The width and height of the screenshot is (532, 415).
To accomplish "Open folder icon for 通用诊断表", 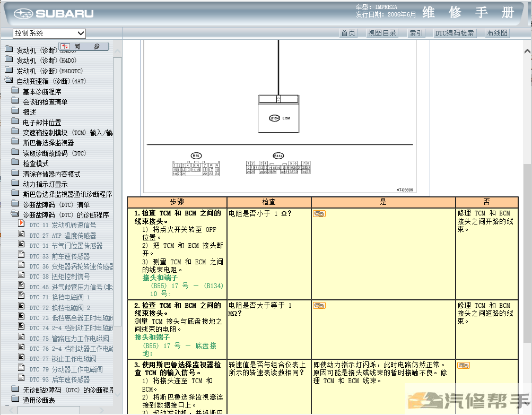I will tap(15, 399).
